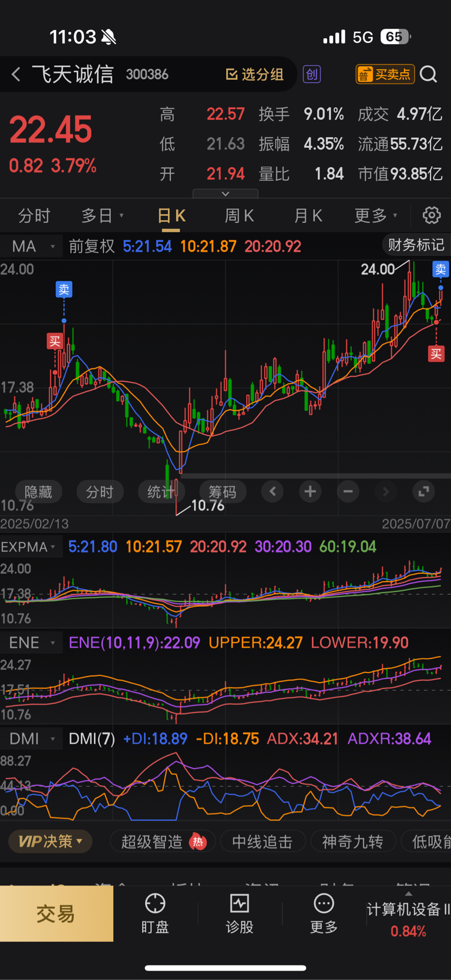Tap the 选分组 add-to-group button
The width and height of the screenshot is (451, 980).
[x=255, y=75]
